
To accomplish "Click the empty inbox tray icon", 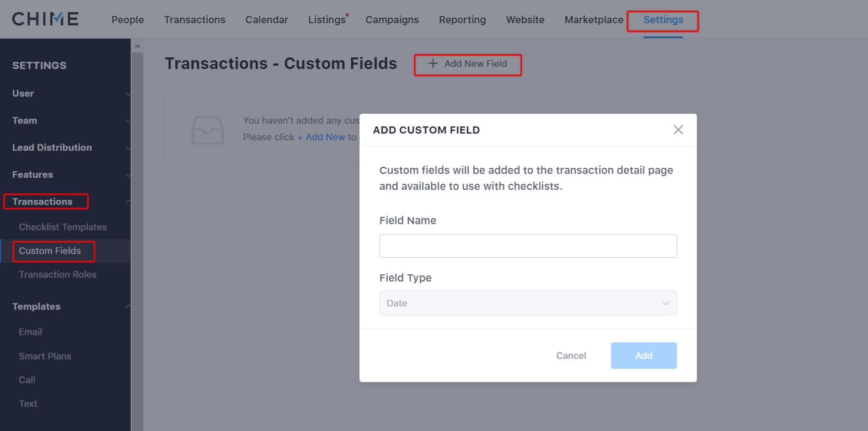I will (207, 130).
